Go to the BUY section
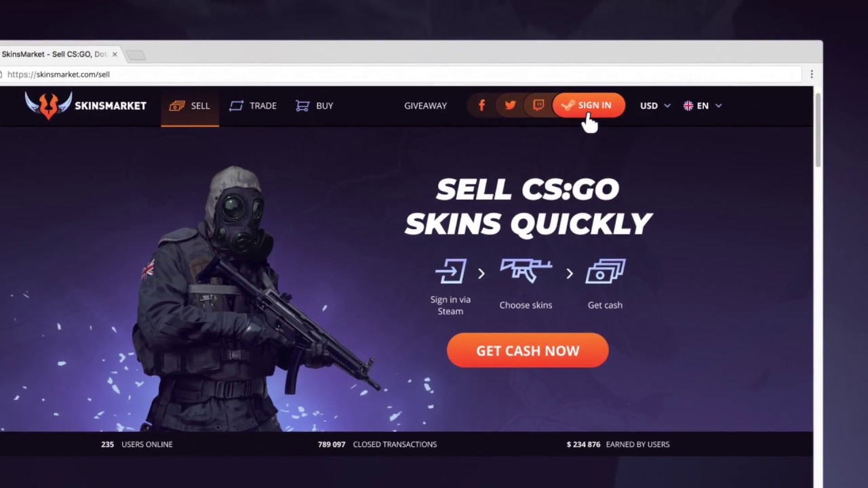The image size is (868, 488). coord(315,106)
